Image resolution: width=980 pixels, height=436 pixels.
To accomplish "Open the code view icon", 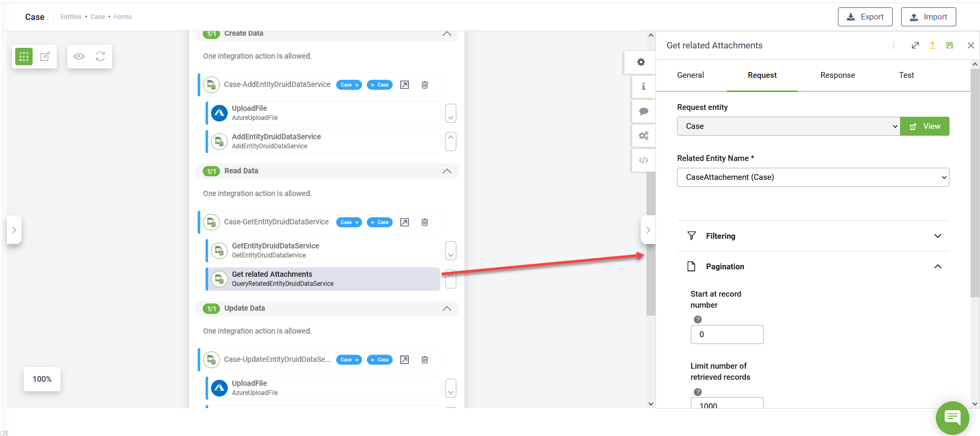I will pyautogui.click(x=643, y=160).
